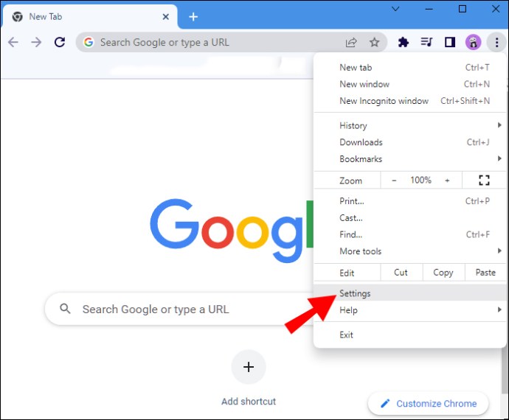Screen dimensions: 509x420
Task: Minimize the Chrome window
Action: (429, 9)
